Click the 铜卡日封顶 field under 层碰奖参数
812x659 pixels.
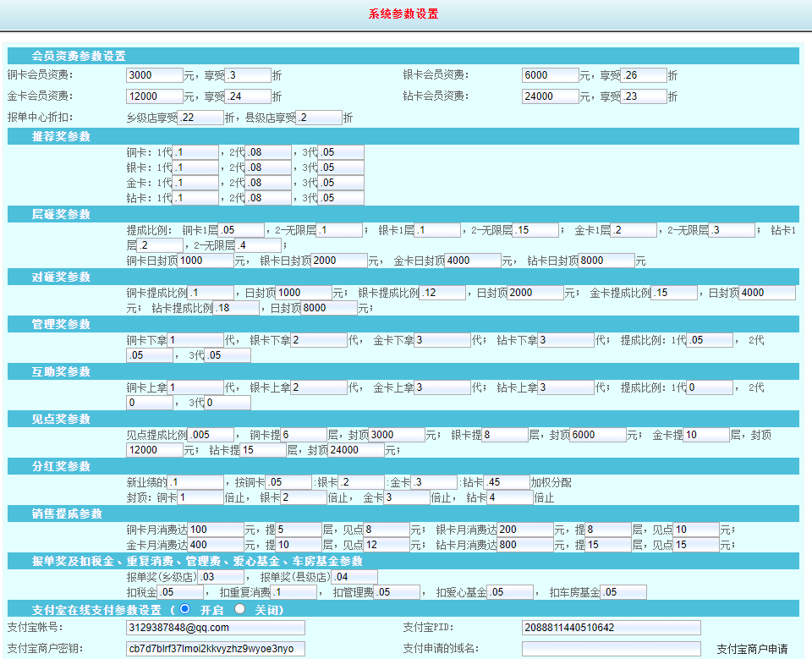(206, 261)
